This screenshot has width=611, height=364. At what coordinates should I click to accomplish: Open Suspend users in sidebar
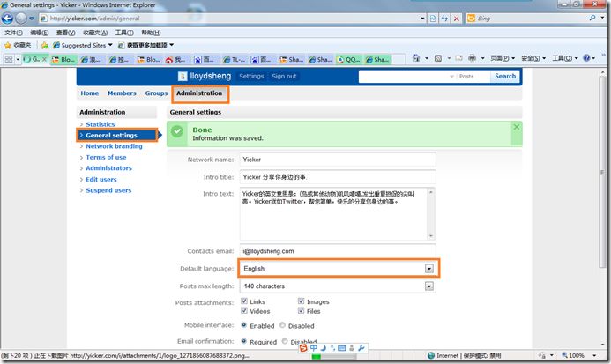[108, 190]
